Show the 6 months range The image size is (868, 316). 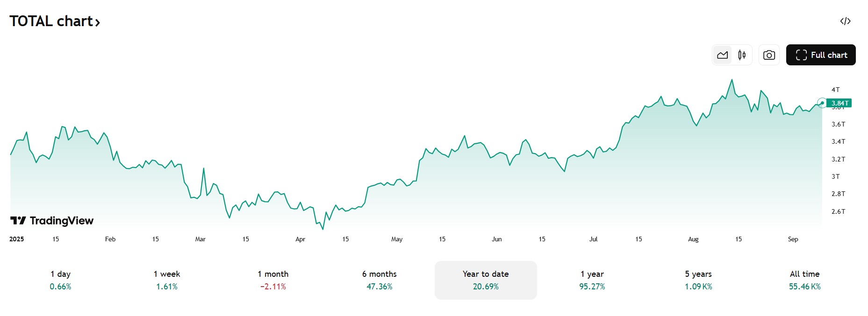click(x=379, y=280)
